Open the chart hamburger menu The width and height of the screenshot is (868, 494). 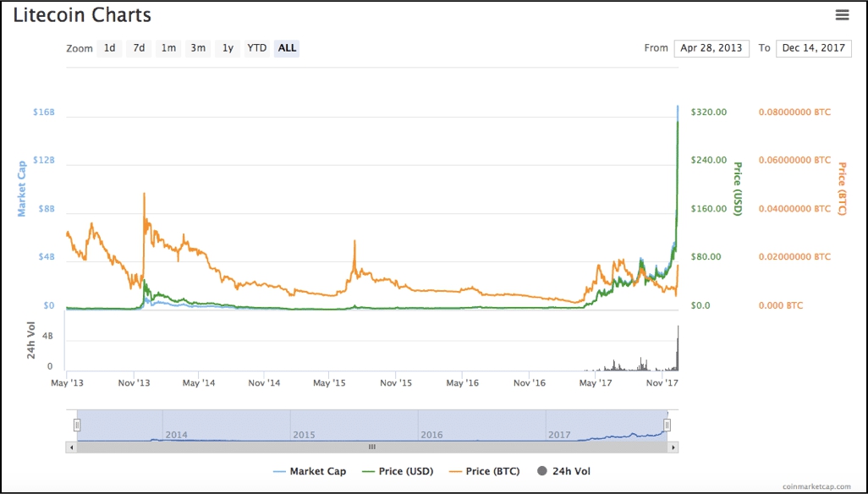(841, 14)
